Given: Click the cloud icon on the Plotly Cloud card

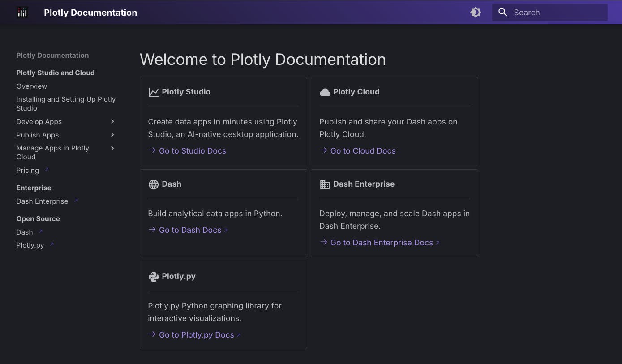Looking at the screenshot, I should 324,91.
